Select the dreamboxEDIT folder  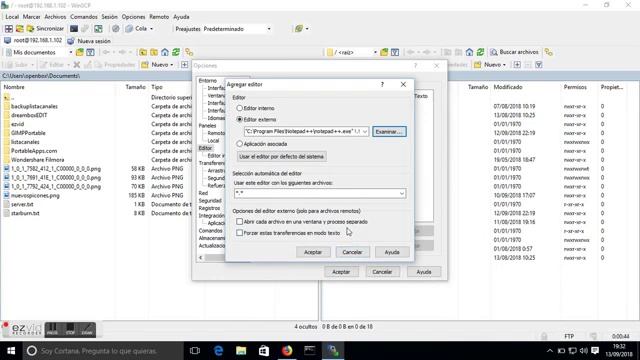pos(29,115)
